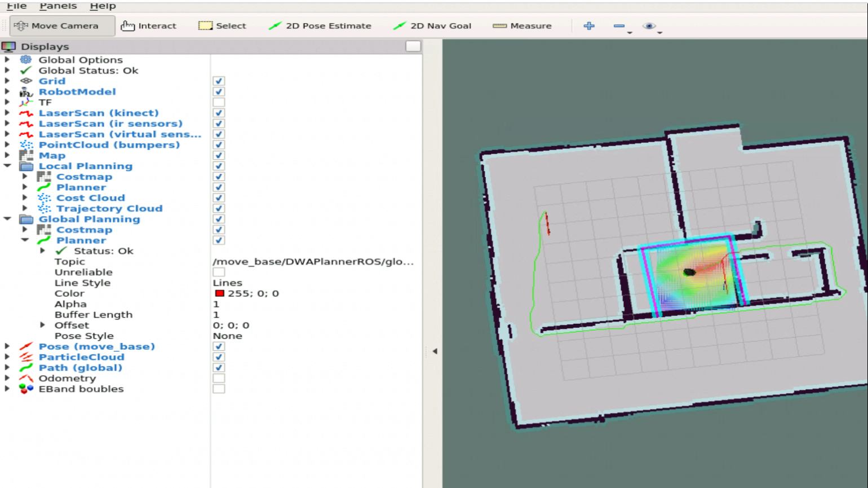This screenshot has height=488, width=868.
Task: Click the Global Options gear icon
Action: [26, 59]
